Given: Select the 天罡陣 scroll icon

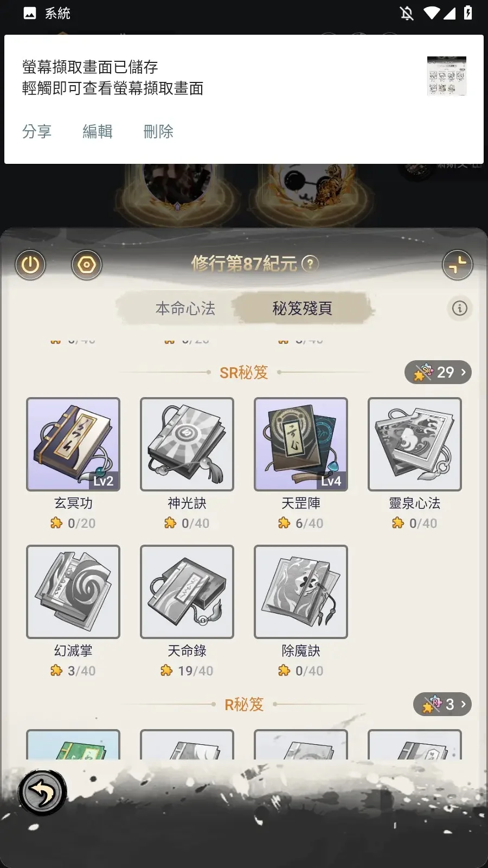Looking at the screenshot, I should [x=301, y=444].
